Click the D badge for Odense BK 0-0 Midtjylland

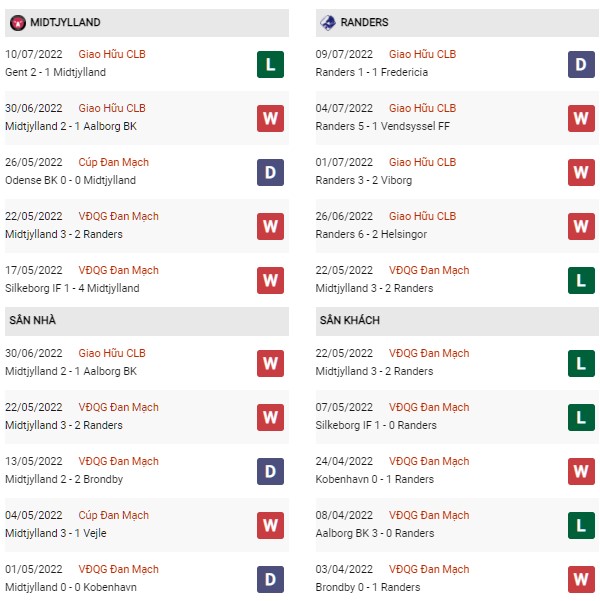pyautogui.click(x=270, y=172)
